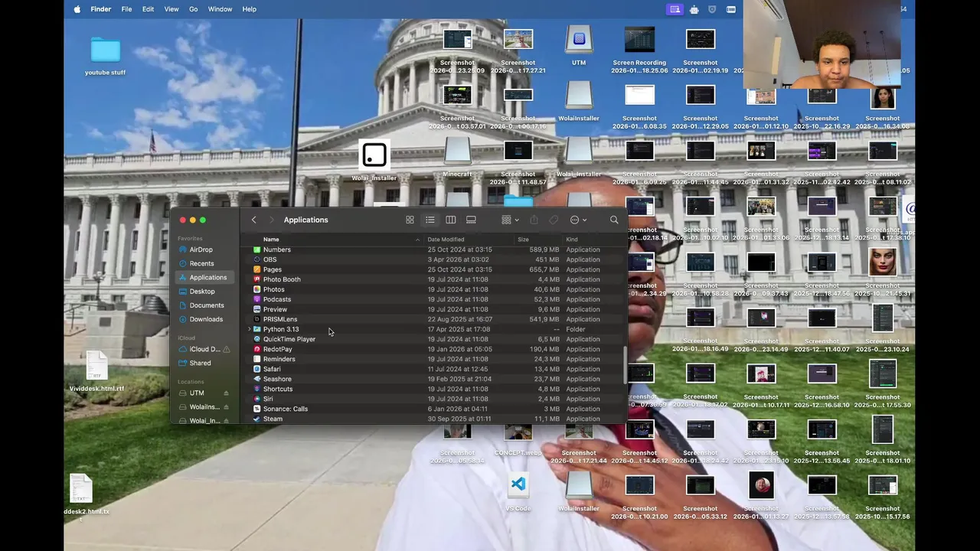Sort by the Date Modified column header
This screenshot has height=551, width=980.
pos(446,240)
